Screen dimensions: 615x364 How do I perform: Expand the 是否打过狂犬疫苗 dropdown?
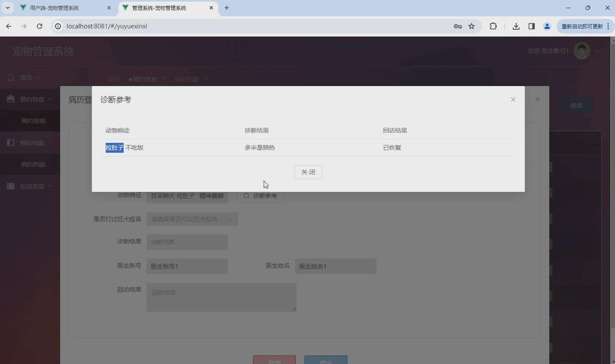coord(192,219)
